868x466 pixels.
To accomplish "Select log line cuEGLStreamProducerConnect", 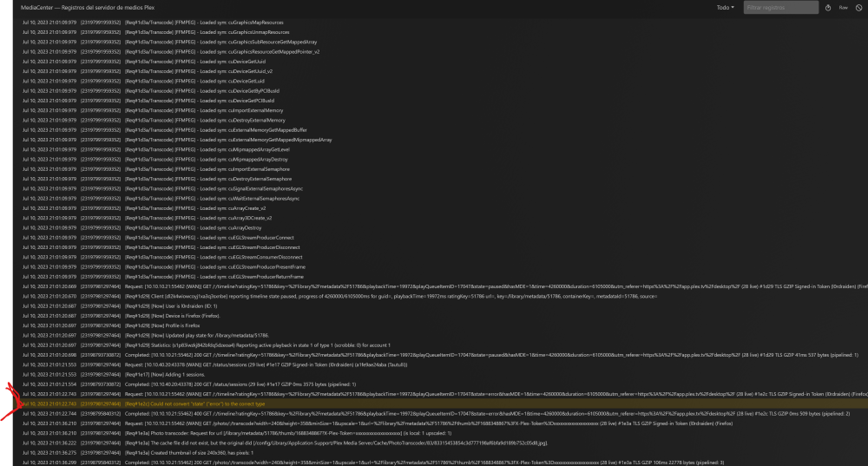I will [x=158, y=238].
